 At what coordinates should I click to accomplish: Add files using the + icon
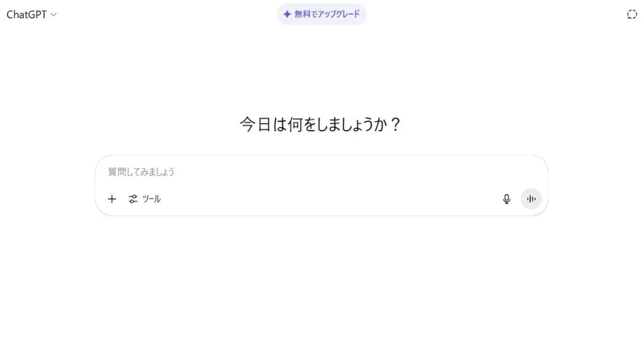[x=112, y=199]
